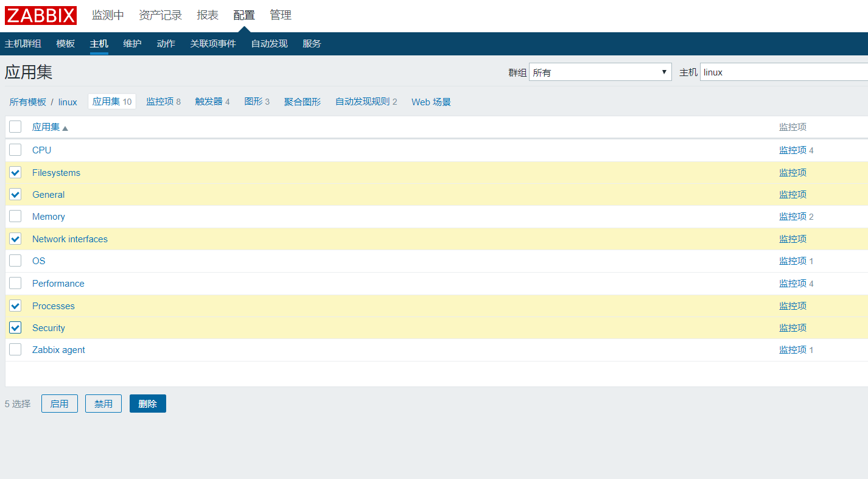Switch to the 应用集 10 tab

[x=112, y=102]
